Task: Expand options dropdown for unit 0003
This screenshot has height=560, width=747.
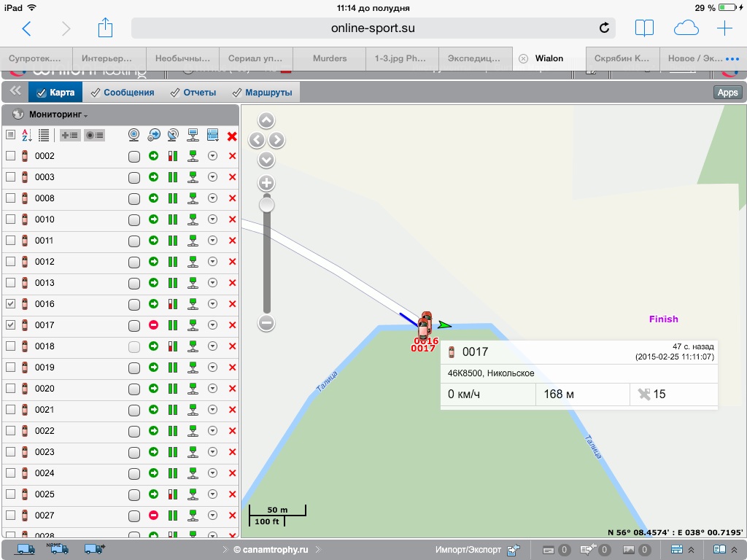Action: pos(212,177)
